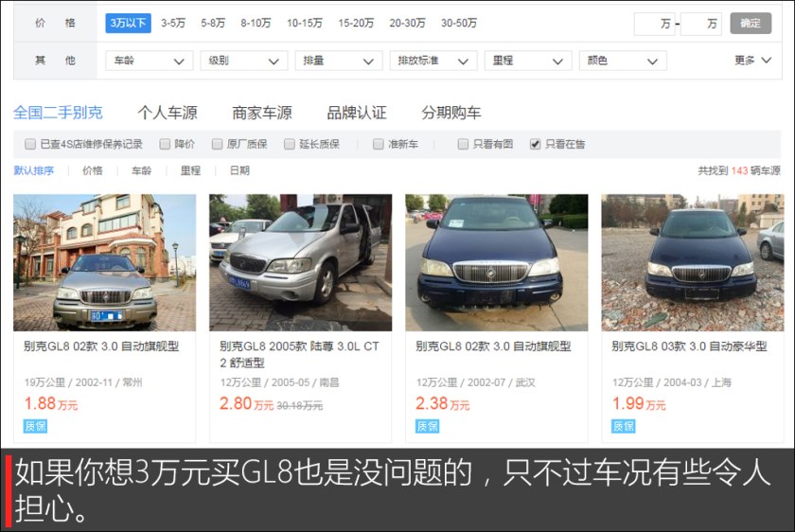Open the 排放标准 dropdown

click(x=433, y=61)
